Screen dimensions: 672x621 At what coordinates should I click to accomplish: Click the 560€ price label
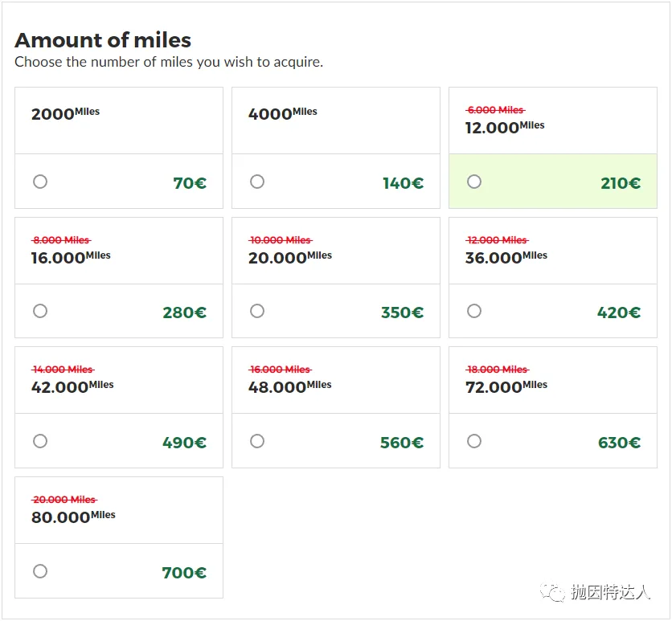[401, 443]
